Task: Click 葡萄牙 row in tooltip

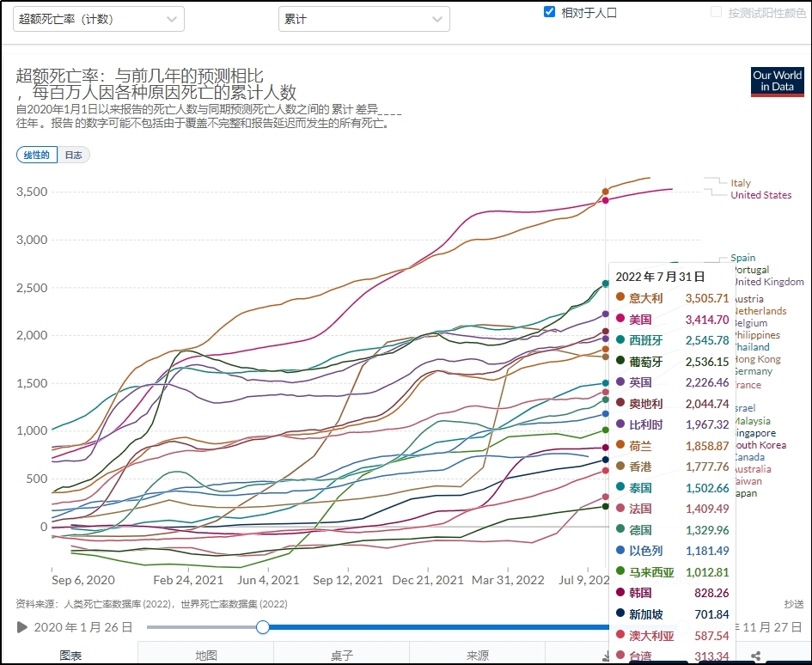Action: click(672, 362)
